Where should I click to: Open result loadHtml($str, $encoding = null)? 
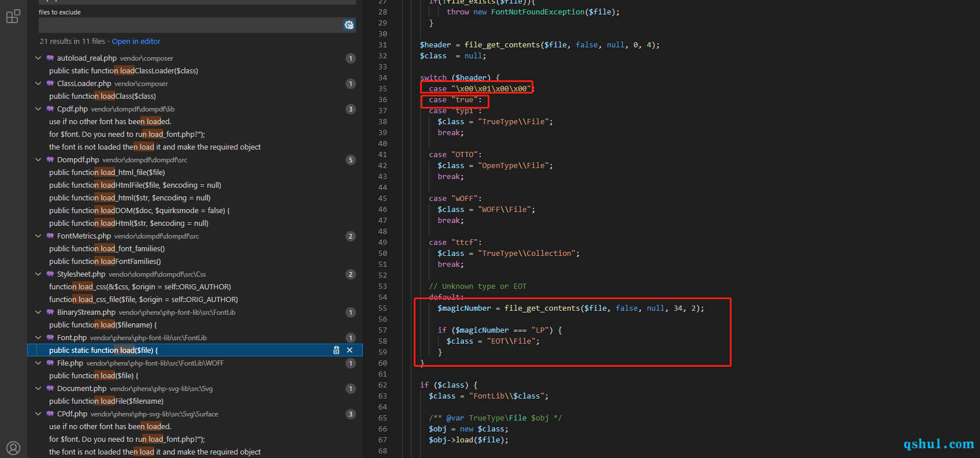(x=195, y=223)
